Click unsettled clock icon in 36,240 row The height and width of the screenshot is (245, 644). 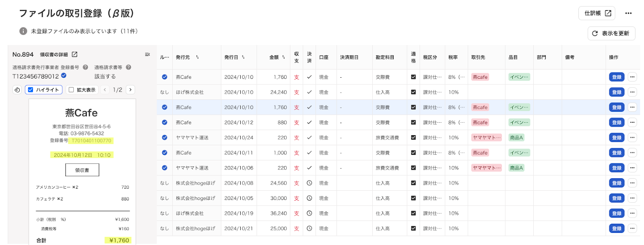click(x=309, y=213)
